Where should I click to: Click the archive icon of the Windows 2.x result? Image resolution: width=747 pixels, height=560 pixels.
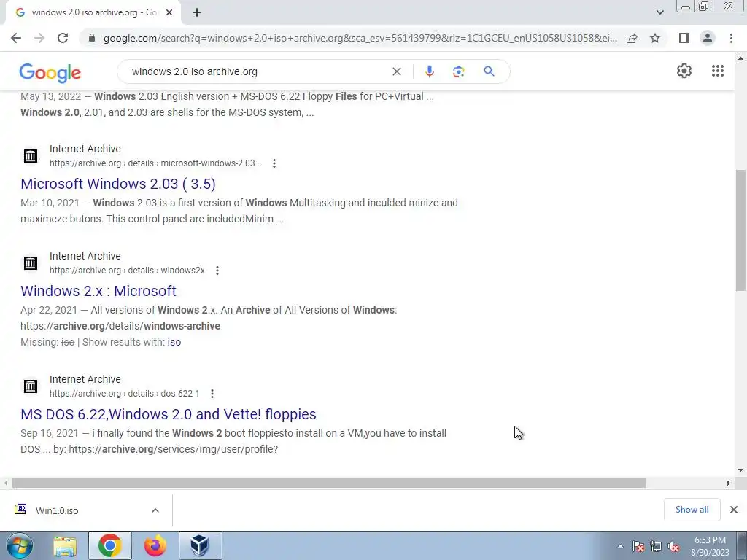tap(31, 262)
